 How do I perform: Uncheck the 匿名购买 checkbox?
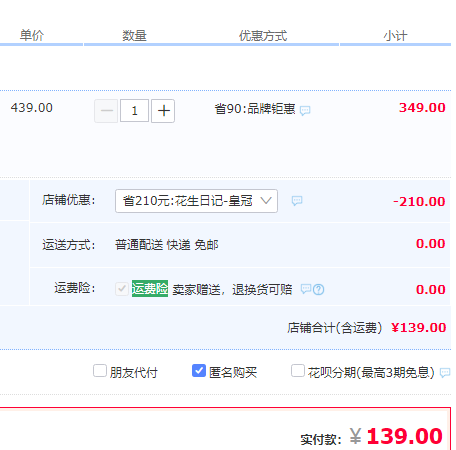tap(199, 371)
